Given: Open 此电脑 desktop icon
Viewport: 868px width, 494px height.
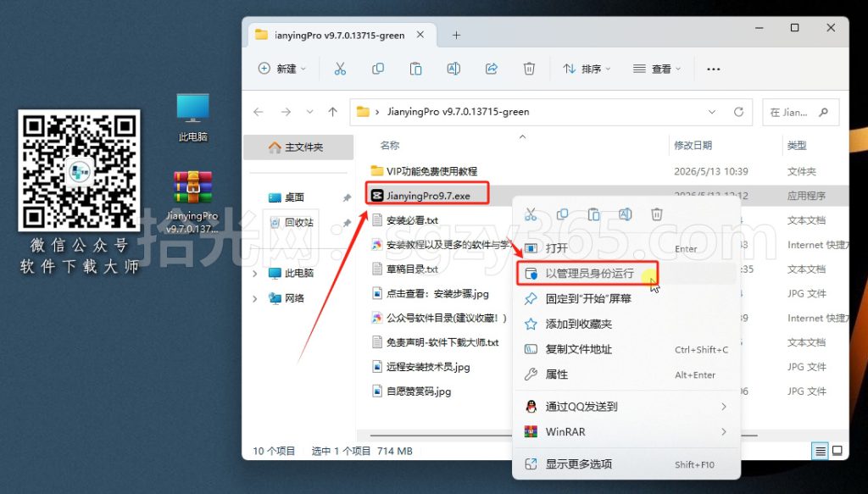Looking at the screenshot, I should click(192, 117).
